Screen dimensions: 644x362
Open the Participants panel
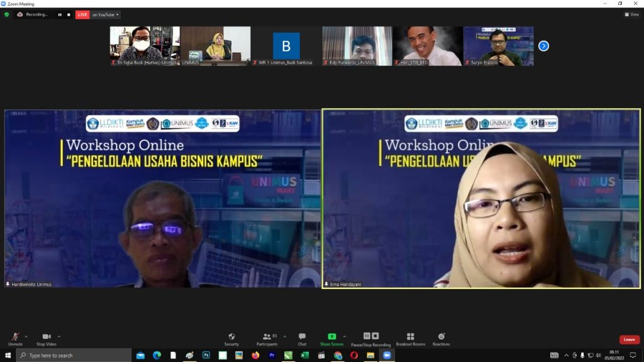(267, 337)
